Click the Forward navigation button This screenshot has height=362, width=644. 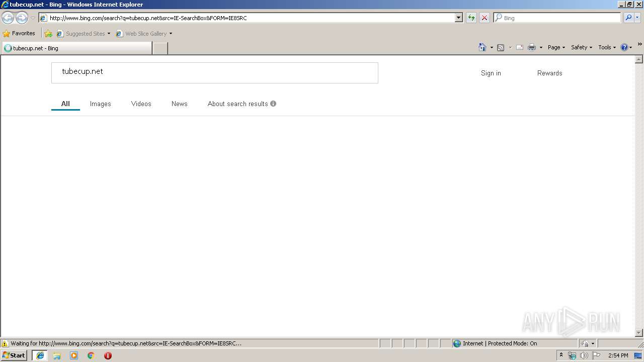pyautogui.click(x=22, y=18)
